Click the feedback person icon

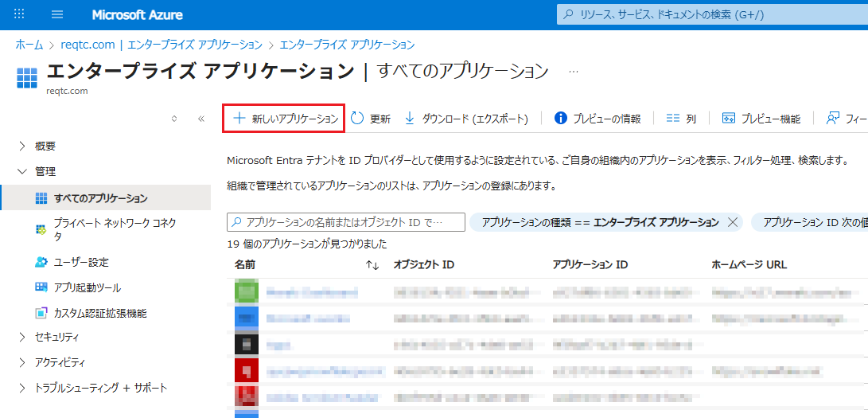click(x=832, y=119)
